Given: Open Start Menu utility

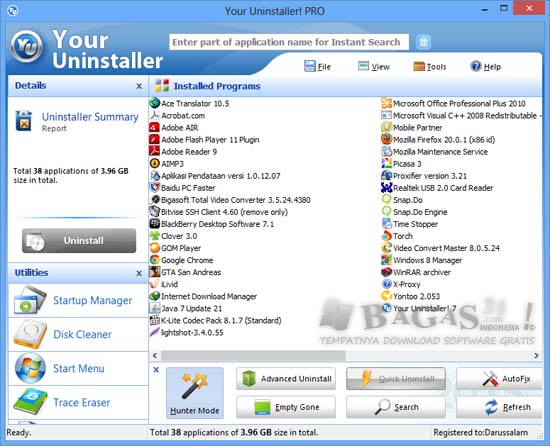Looking at the screenshot, I should (x=78, y=368).
